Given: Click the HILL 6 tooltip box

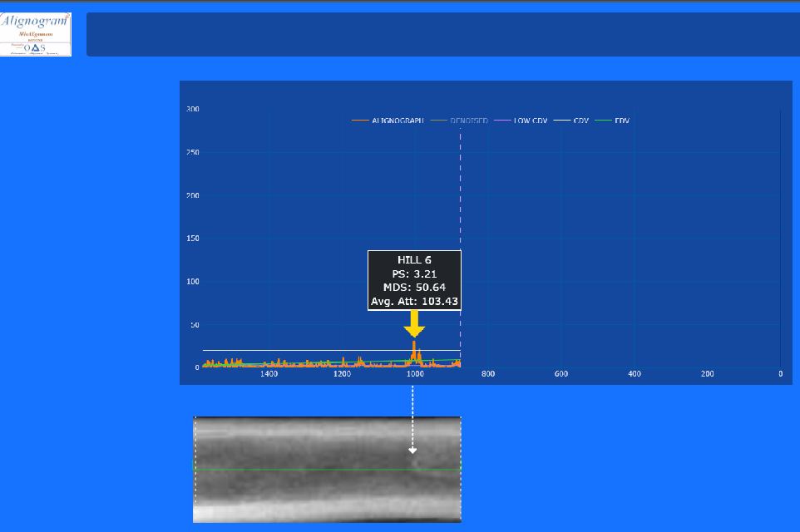Looking at the screenshot, I should [x=414, y=280].
